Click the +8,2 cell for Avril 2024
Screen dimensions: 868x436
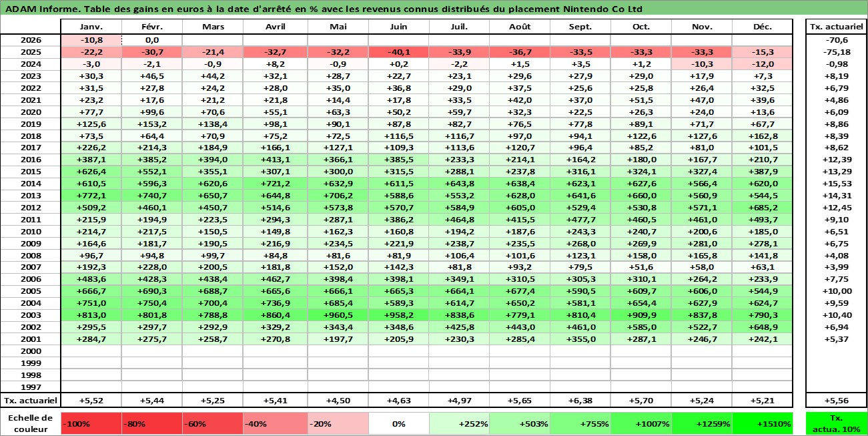[275, 64]
